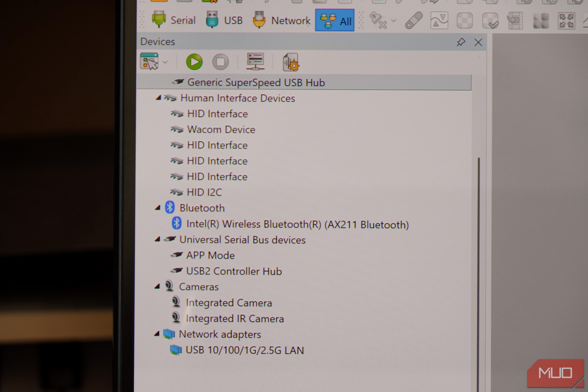Click the film strip arrow icon
Viewport: 588px width, 392px height.
point(515,21)
